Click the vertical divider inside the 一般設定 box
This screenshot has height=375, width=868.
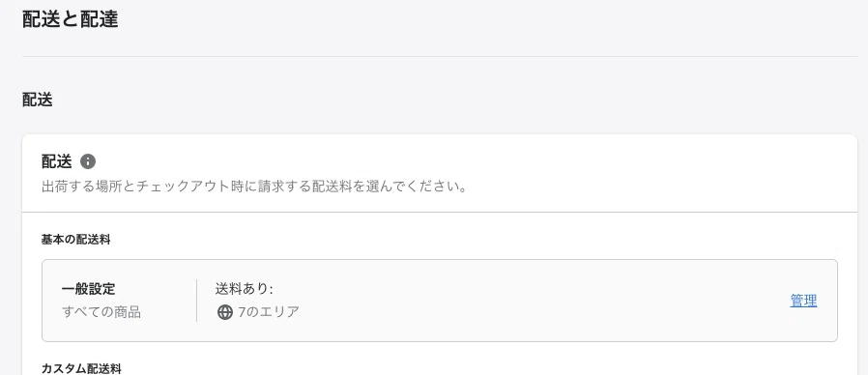click(x=196, y=301)
